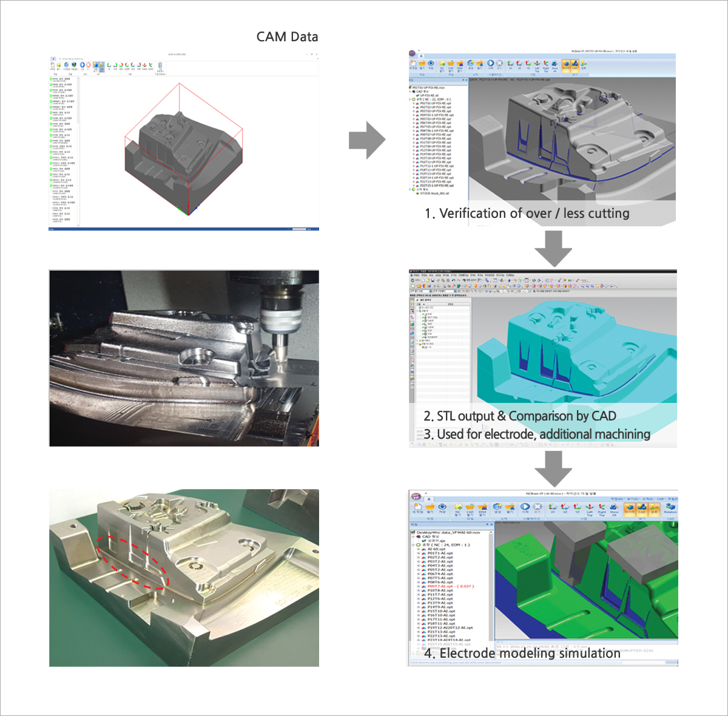
Task: Click the Rotation icon in the CAD group
Action: point(670,507)
